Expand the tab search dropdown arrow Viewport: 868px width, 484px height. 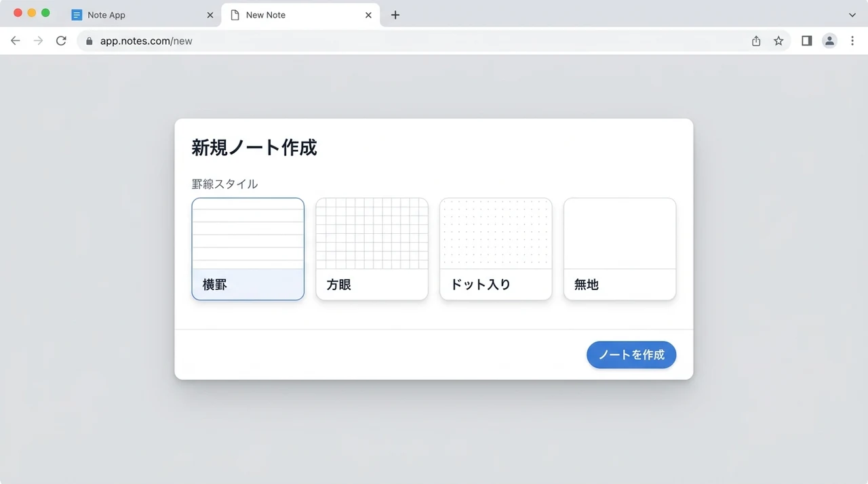click(852, 15)
